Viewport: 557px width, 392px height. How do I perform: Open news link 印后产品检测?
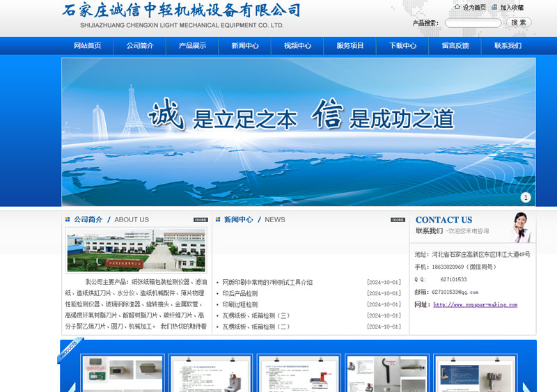[240, 294]
